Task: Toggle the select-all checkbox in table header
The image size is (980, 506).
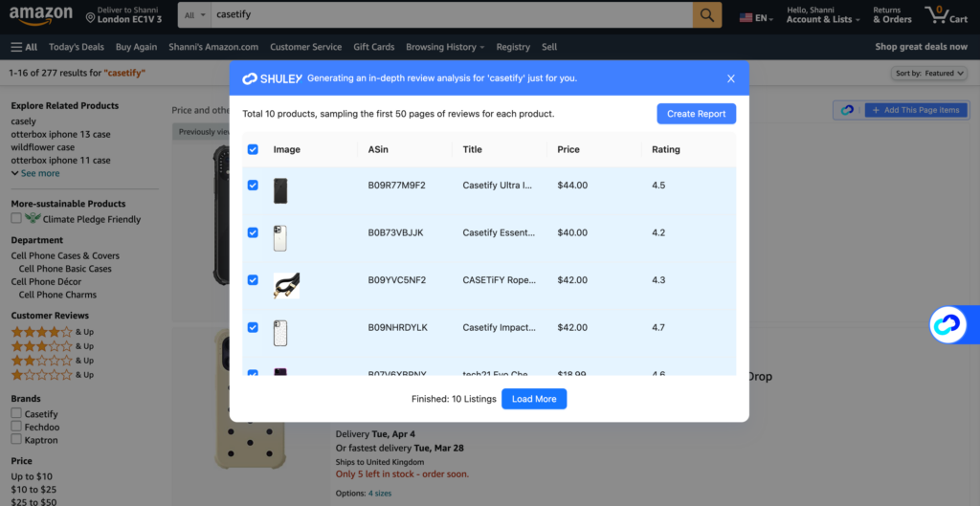Action: pyautogui.click(x=253, y=149)
